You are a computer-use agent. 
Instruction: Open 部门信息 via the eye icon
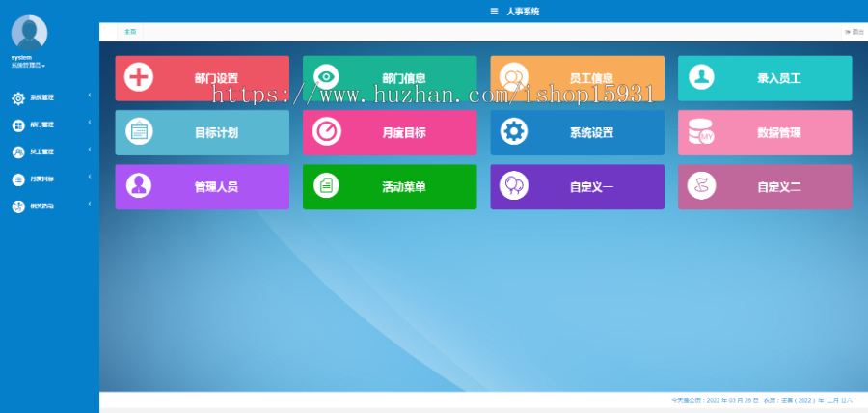point(327,77)
